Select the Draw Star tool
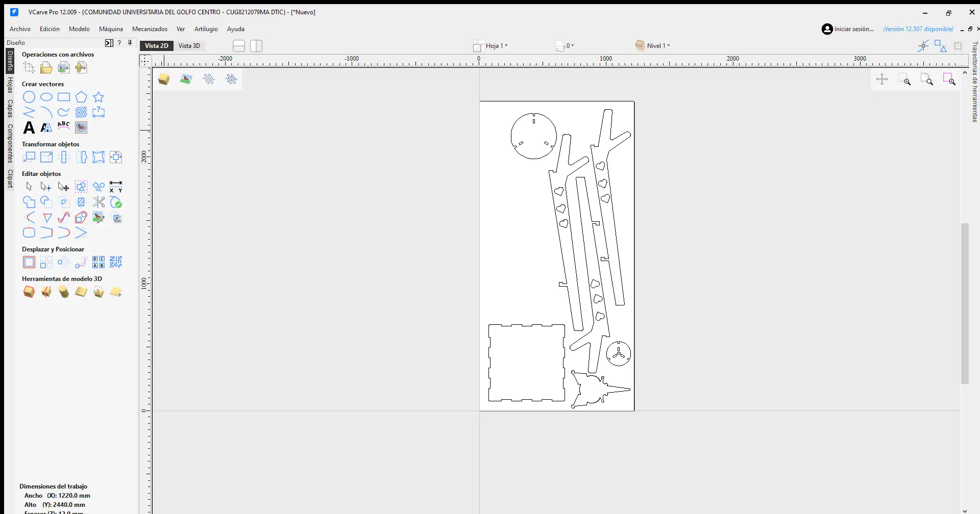The height and width of the screenshot is (514, 980). (x=99, y=97)
